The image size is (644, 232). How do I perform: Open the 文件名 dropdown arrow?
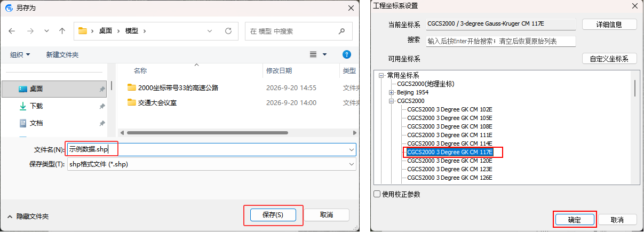tap(351, 150)
